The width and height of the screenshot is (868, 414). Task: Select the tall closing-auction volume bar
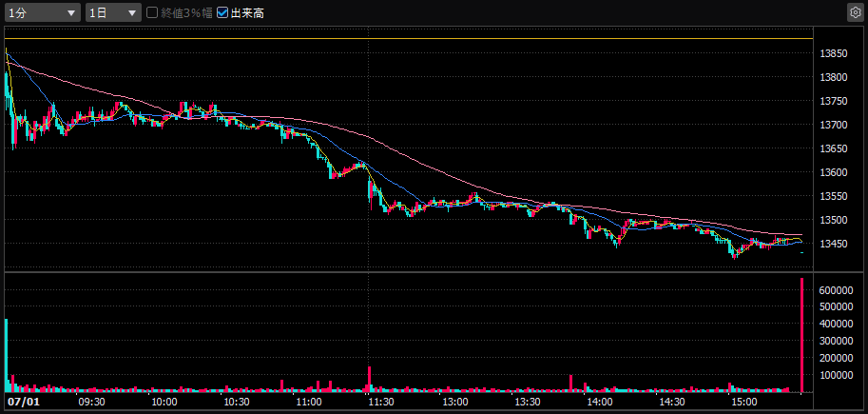pyautogui.click(x=801, y=335)
